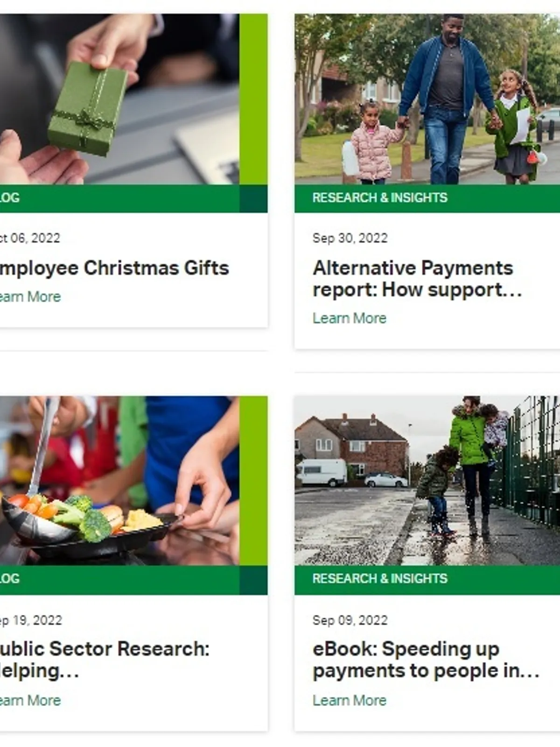Open the Public Sector Research headline
560x747 pixels.
tap(105, 660)
